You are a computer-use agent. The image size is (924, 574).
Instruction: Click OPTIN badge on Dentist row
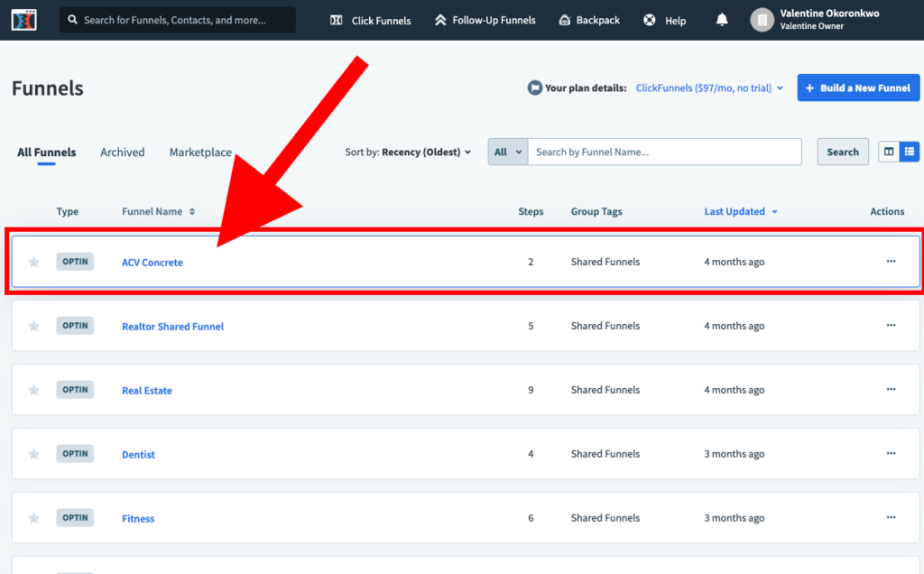point(75,453)
